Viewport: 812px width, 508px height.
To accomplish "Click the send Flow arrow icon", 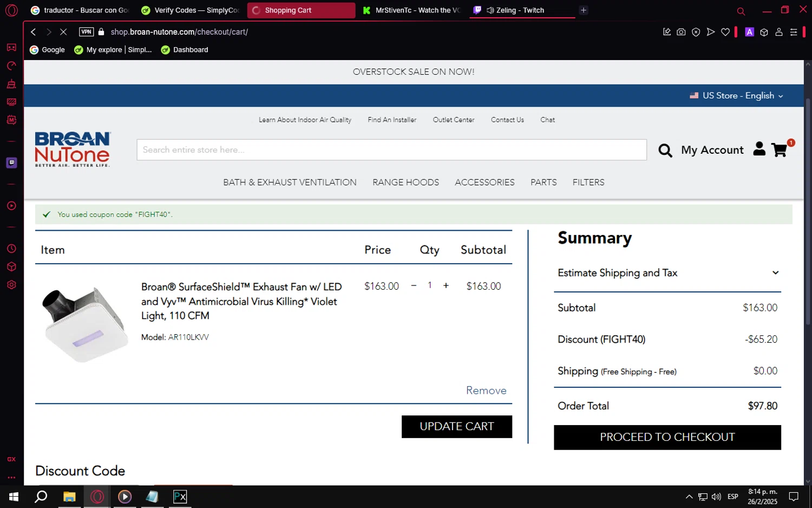I will tap(711, 32).
